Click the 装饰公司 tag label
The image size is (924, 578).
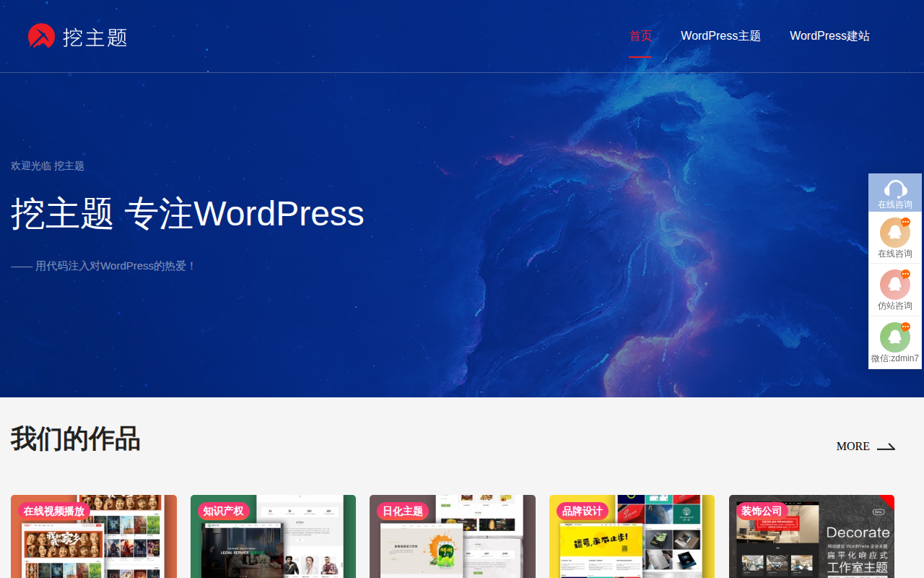coord(762,511)
